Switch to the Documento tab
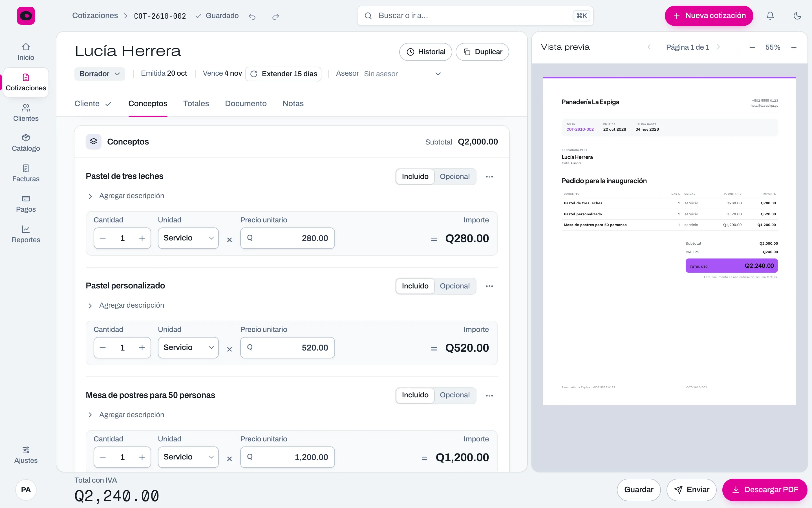Image resolution: width=812 pixels, height=508 pixels. (246, 104)
